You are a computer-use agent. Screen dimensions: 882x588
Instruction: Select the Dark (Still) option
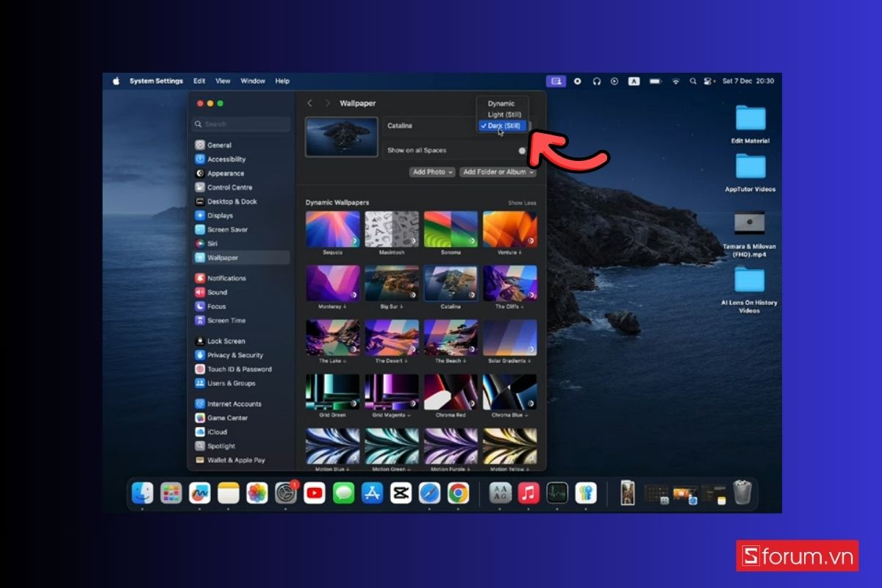click(x=501, y=126)
